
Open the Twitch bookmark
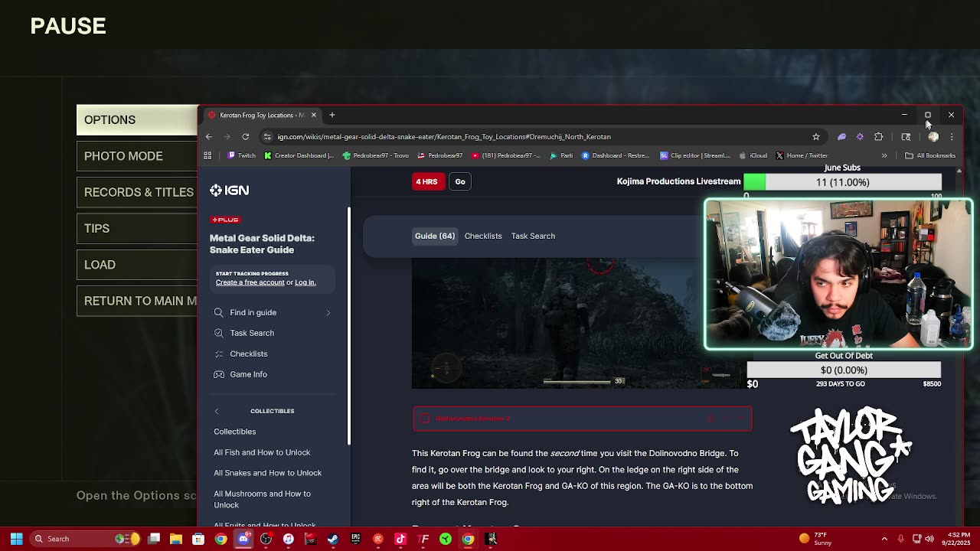[242, 155]
